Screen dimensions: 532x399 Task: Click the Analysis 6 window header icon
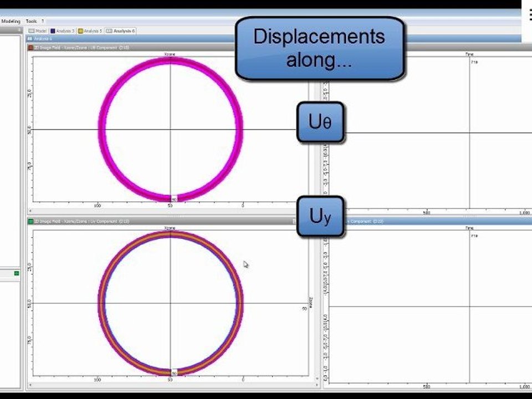point(29,39)
